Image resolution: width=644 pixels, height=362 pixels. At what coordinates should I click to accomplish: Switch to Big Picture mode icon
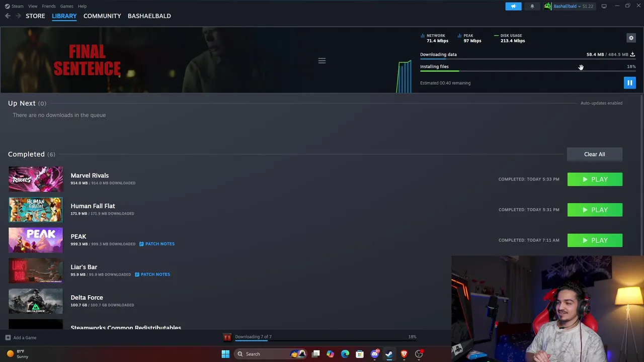coord(604,6)
